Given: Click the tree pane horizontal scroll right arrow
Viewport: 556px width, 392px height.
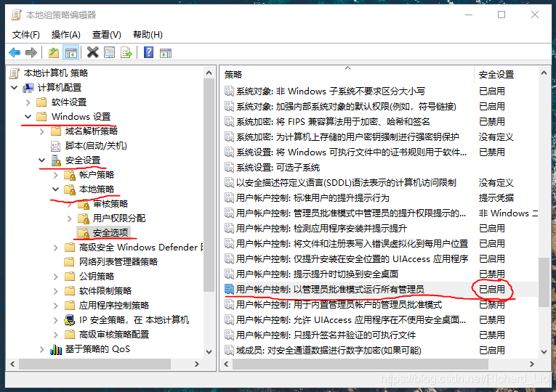Looking at the screenshot, I should coord(197,364).
